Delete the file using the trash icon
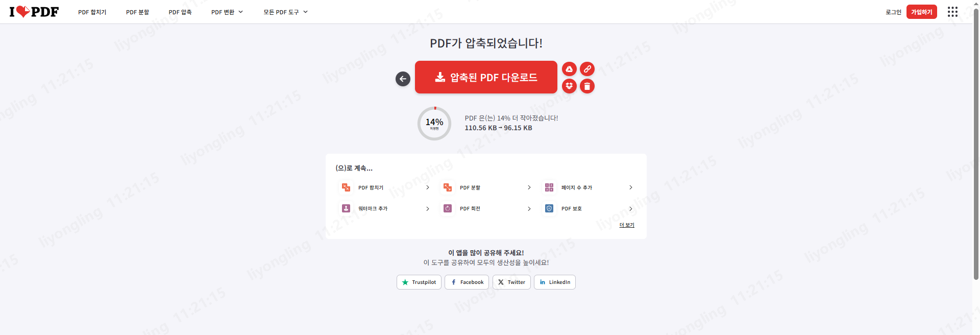This screenshot has height=335, width=980. pos(587,86)
